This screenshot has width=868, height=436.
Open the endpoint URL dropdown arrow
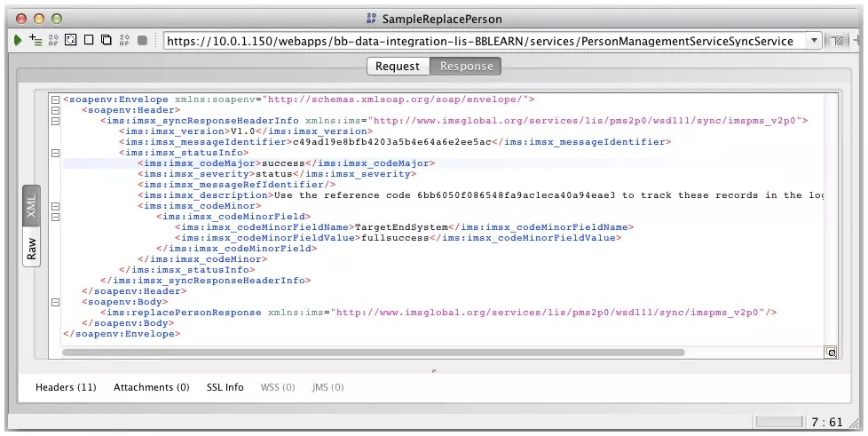coord(813,41)
